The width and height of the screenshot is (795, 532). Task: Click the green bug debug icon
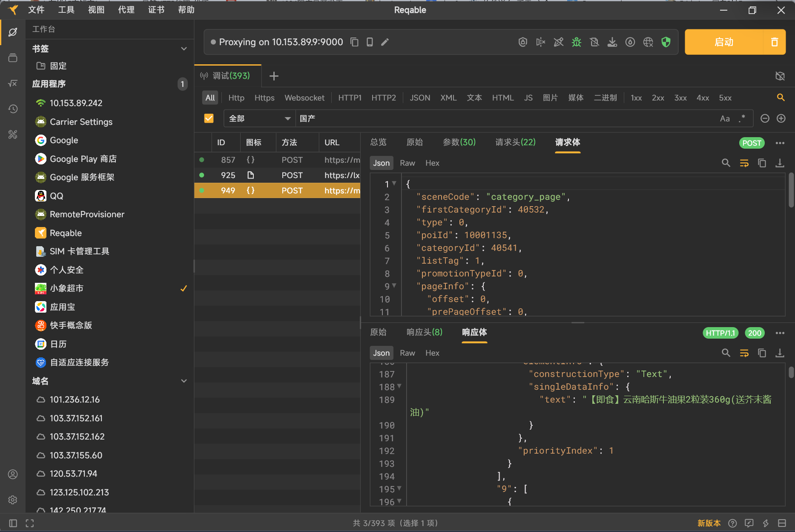click(576, 42)
